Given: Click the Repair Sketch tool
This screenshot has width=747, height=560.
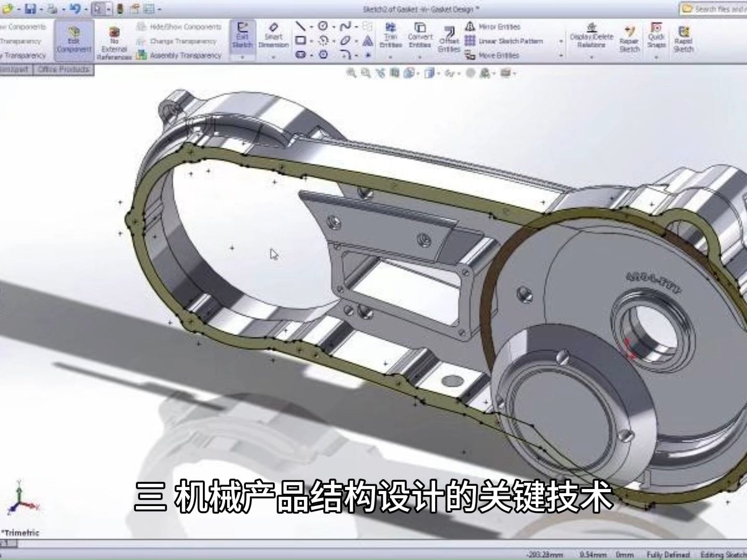Looking at the screenshot, I should click(629, 38).
